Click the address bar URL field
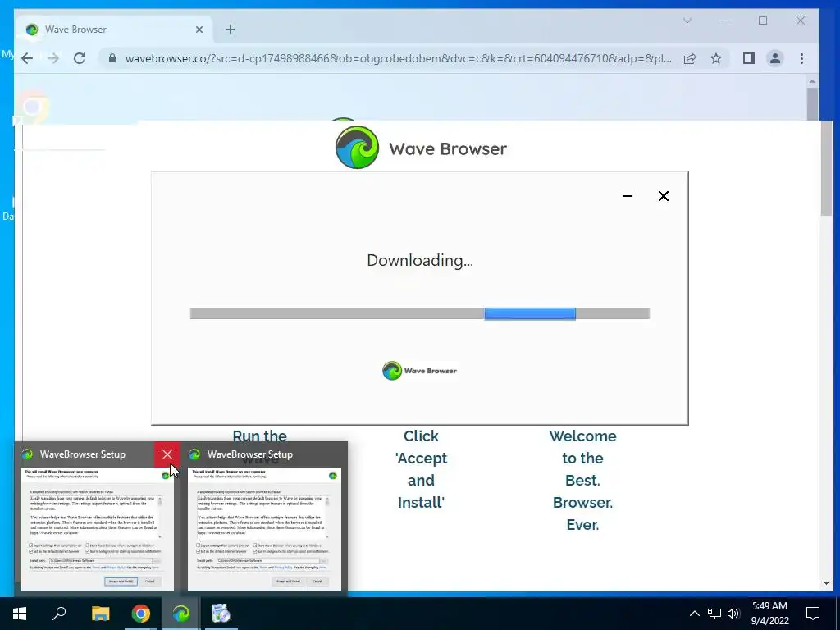 tap(398, 58)
